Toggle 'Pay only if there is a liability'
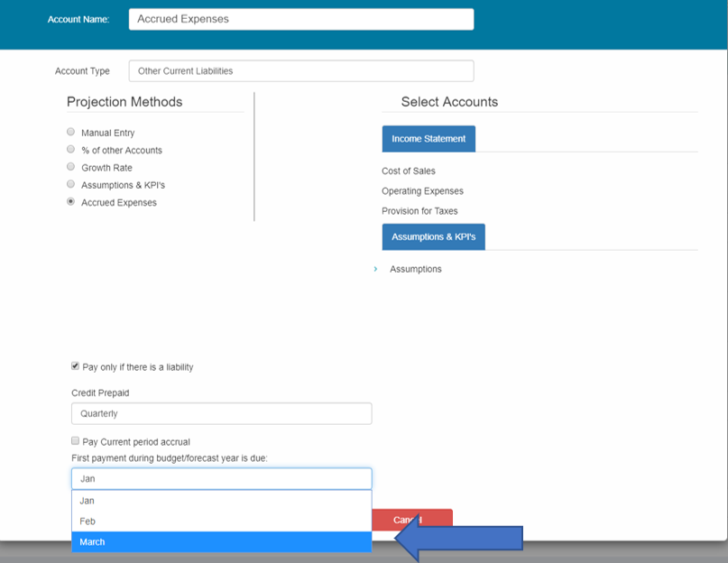This screenshot has width=728, height=563. point(76,366)
